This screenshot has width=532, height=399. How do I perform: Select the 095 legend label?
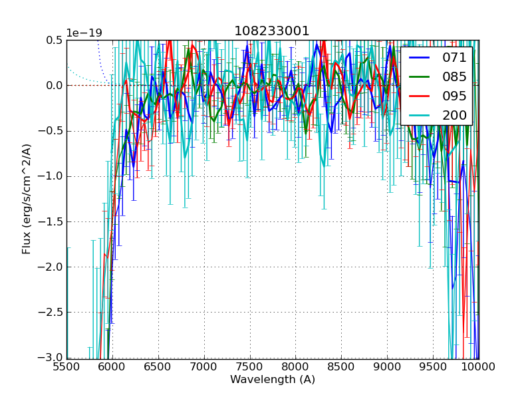(454, 96)
